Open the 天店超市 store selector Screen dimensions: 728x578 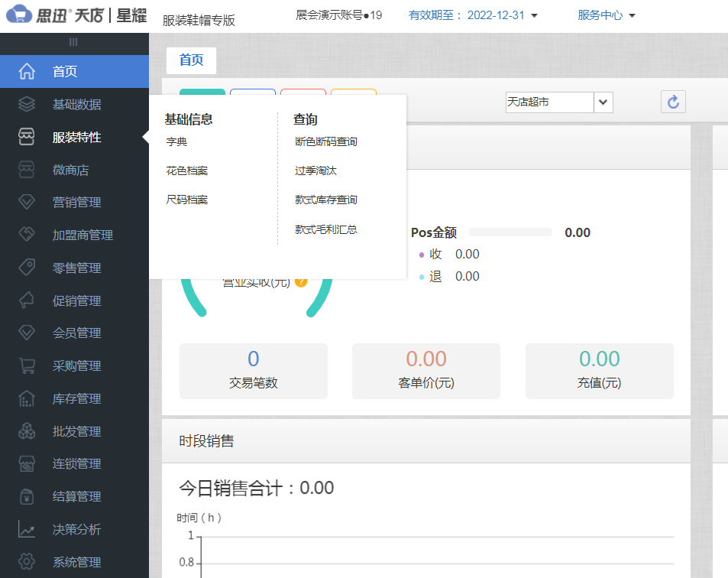click(558, 102)
